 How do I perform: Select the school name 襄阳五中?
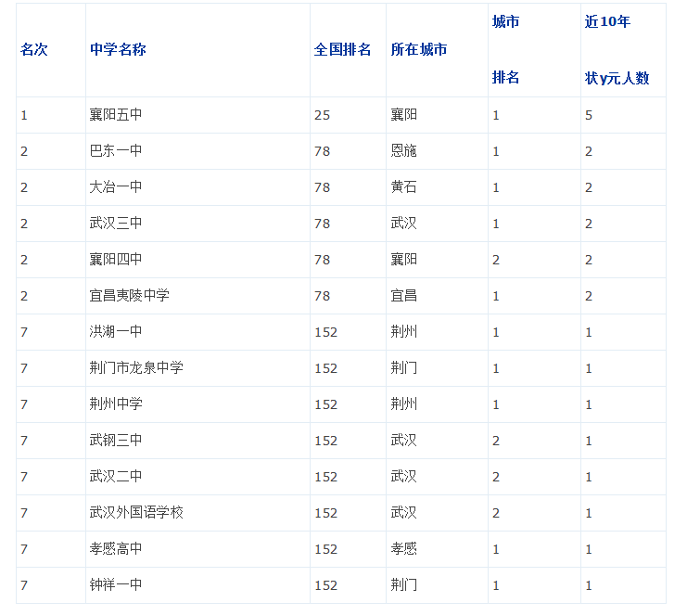click(x=116, y=115)
